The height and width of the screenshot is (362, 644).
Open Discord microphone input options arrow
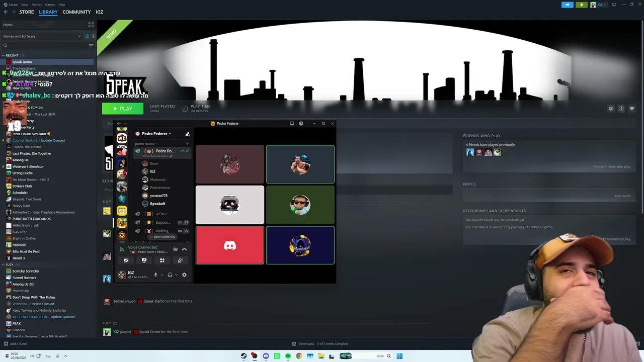tap(162, 275)
